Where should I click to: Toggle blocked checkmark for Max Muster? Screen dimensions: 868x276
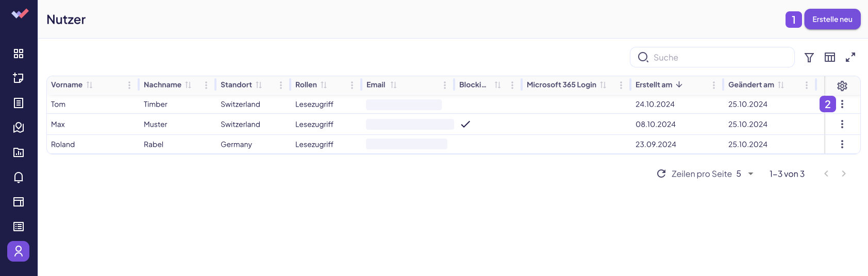pos(465,124)
